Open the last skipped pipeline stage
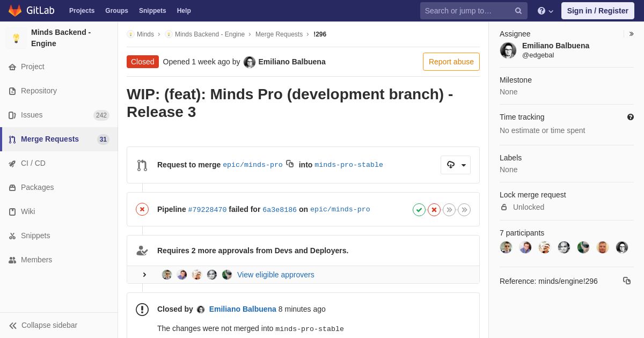Screen dimensions: 644x338 [464, 210]
